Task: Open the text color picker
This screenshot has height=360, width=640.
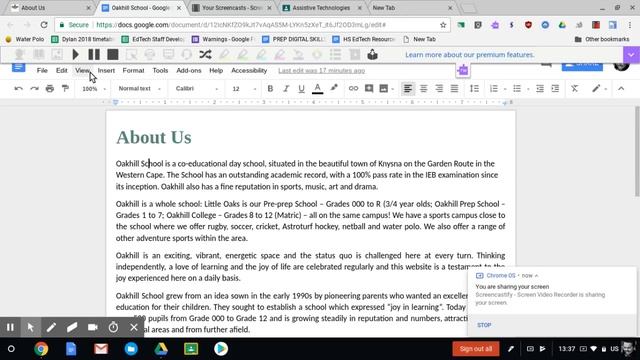Action: (318, 89)
